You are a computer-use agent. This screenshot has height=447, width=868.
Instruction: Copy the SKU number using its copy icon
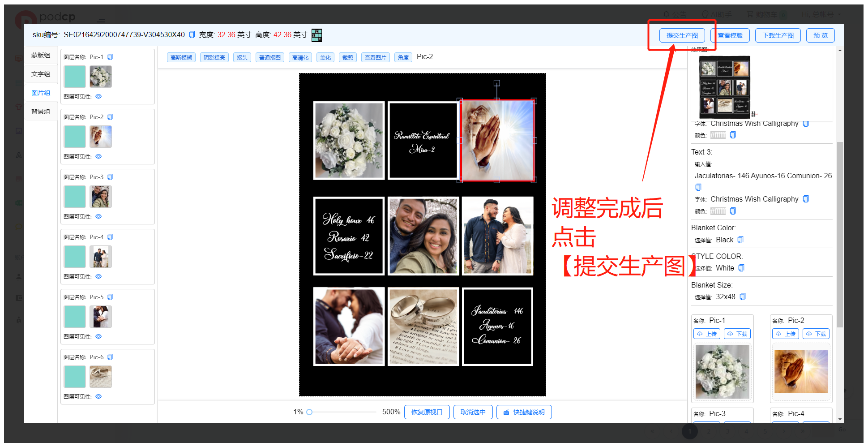point(192,34)
